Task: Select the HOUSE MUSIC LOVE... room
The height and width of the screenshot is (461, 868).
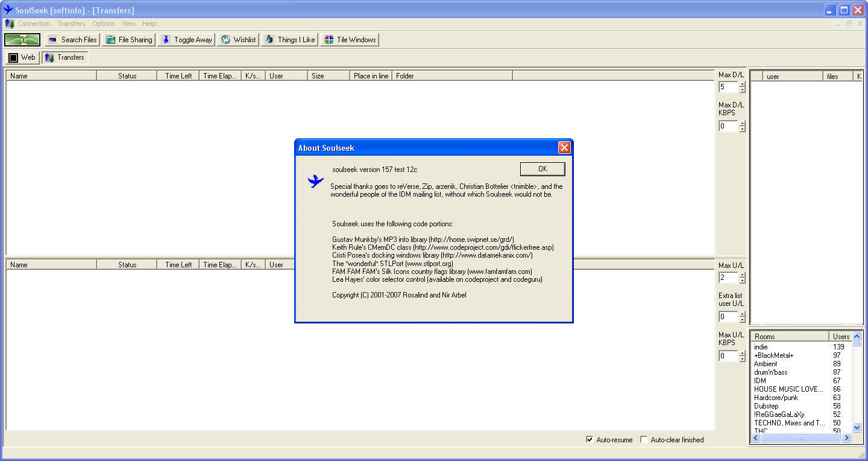Action: pos(788,389)
